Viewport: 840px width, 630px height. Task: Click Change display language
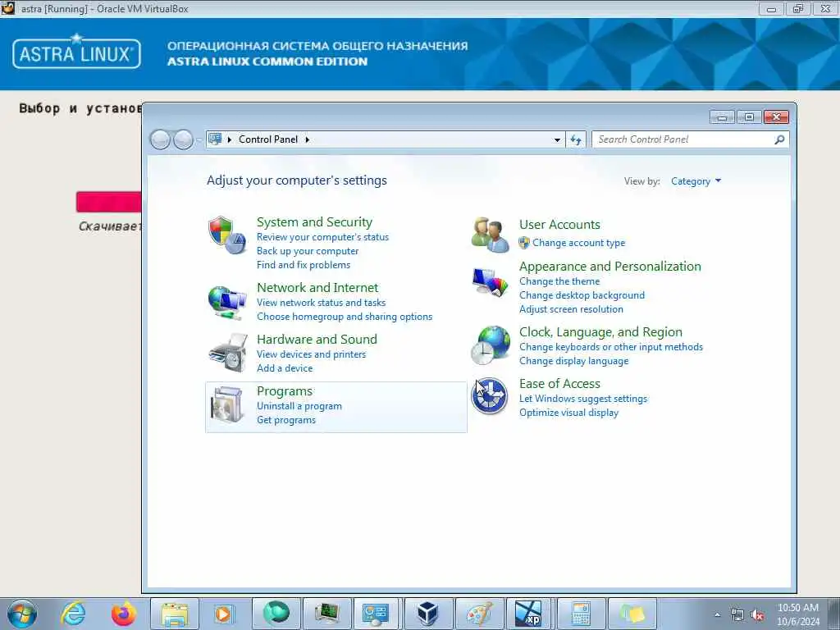573,361
